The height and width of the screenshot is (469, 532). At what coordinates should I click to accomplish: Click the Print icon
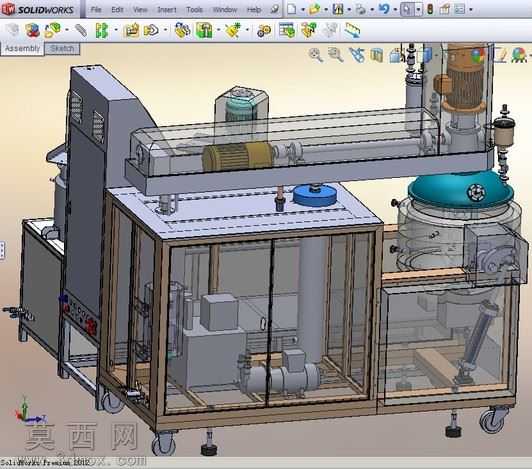tap(361, 10)
